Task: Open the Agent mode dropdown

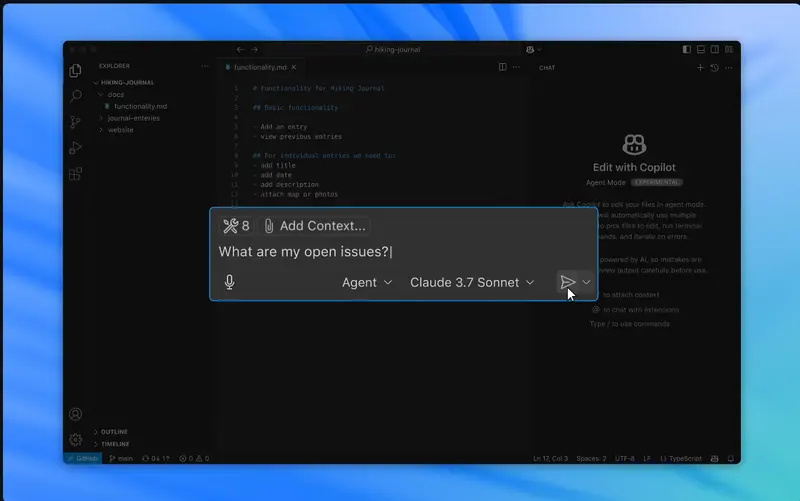Action: [x=367, y=283]
